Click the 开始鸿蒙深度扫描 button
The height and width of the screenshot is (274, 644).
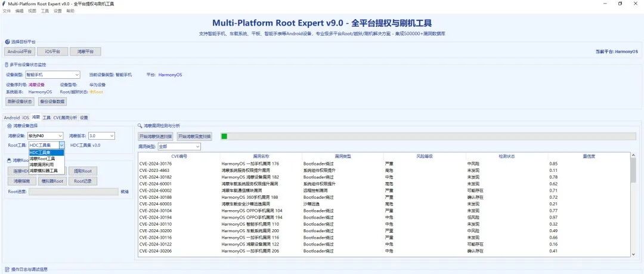tap(194, 136)
